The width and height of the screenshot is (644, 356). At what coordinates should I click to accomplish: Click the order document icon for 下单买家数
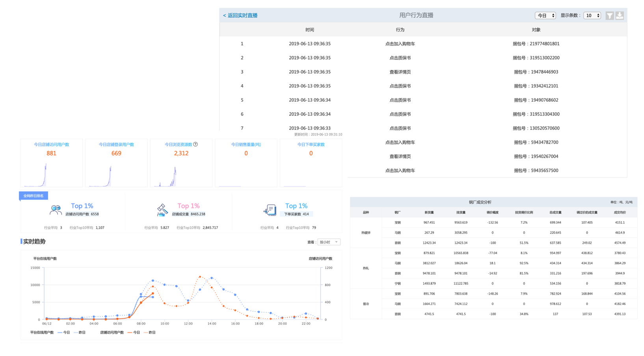pos(270,210)
